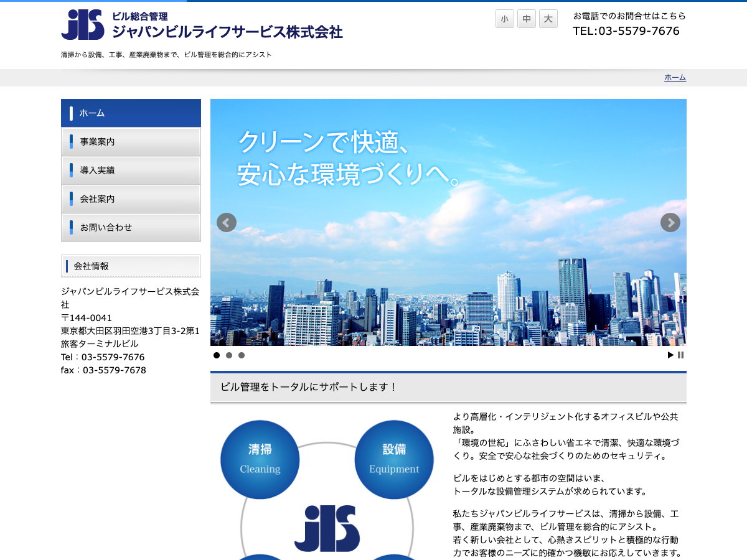This screenshot has height=560, width=747.
Task: Open the お問い合わせ menu item
Action: (131, 228)
